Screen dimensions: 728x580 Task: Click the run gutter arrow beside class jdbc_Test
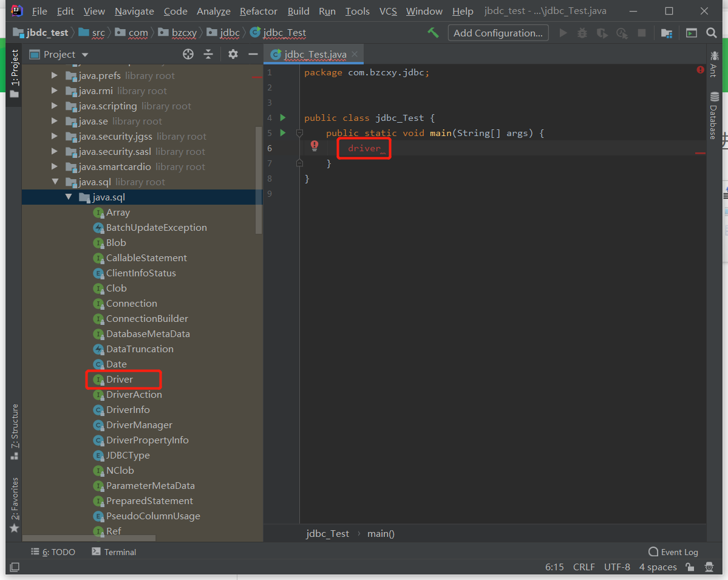(283, 118)
